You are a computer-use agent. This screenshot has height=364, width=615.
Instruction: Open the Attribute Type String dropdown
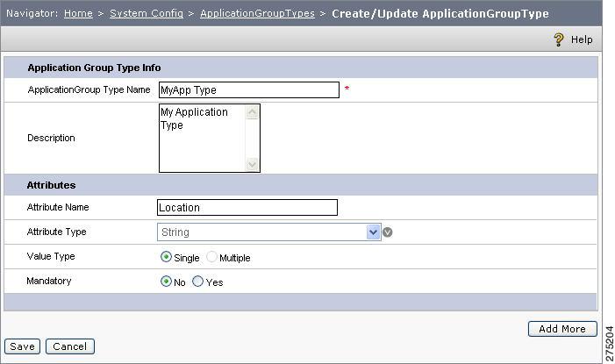pyautogui.click(x=268, y=232)
